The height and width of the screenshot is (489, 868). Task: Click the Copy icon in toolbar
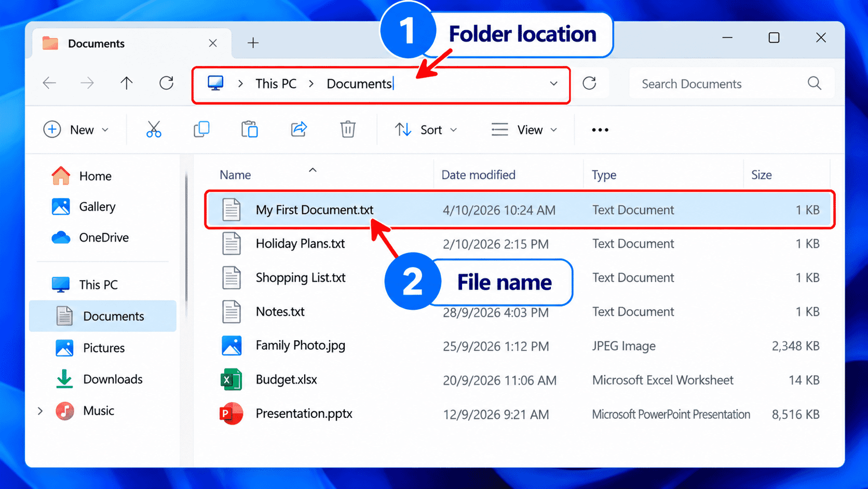point(201,129)
